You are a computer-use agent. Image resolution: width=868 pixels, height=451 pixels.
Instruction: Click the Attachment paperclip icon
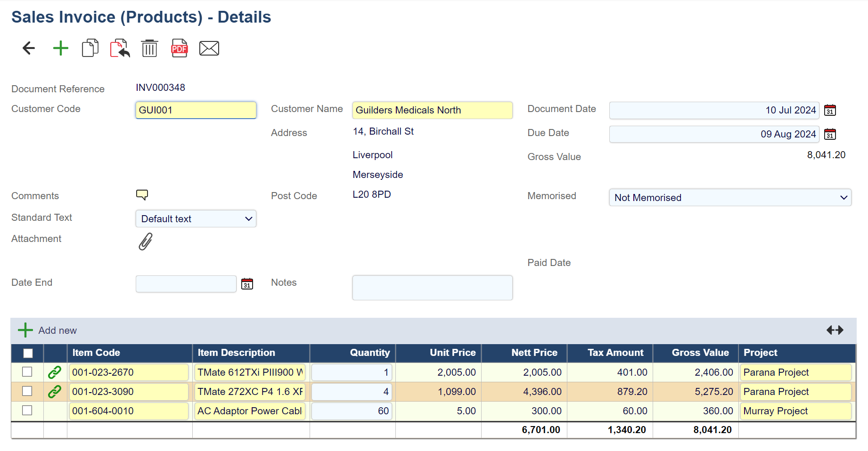(x=146, y=242)
